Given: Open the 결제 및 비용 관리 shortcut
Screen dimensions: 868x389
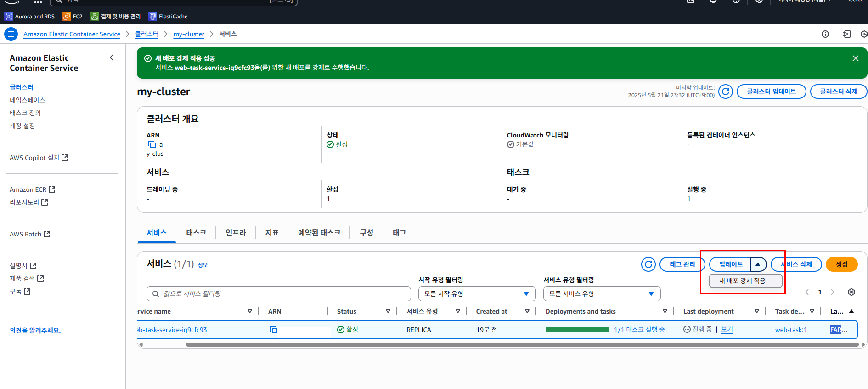Looking at the screenshot, I should click(x=116, y=17).
